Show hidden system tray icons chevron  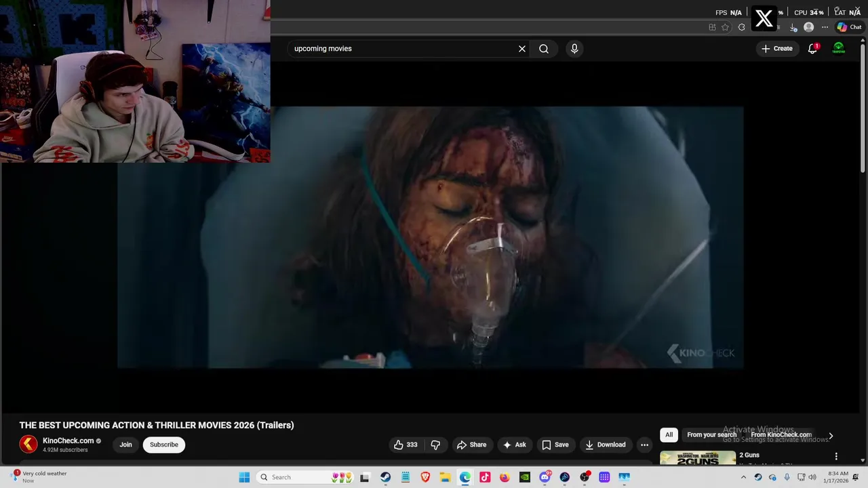[743, 477]
